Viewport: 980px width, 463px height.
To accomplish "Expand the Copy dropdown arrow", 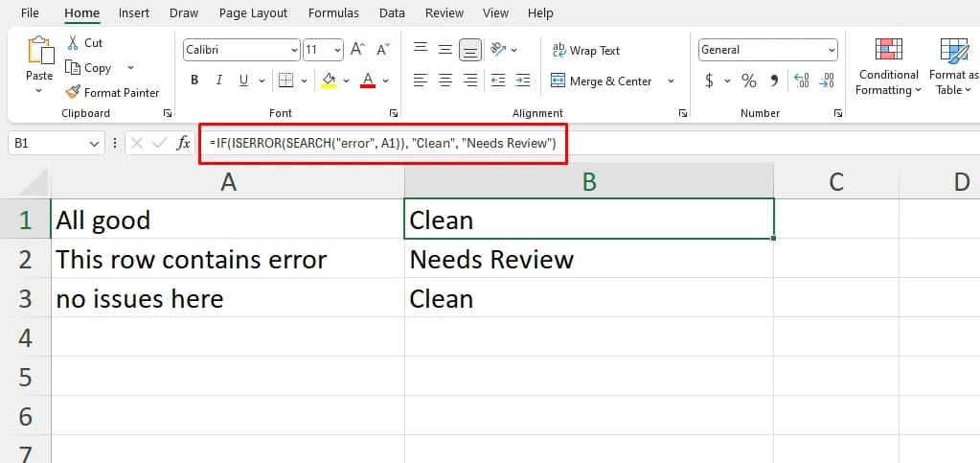I will pyautogui.click(x=130, y=67).
